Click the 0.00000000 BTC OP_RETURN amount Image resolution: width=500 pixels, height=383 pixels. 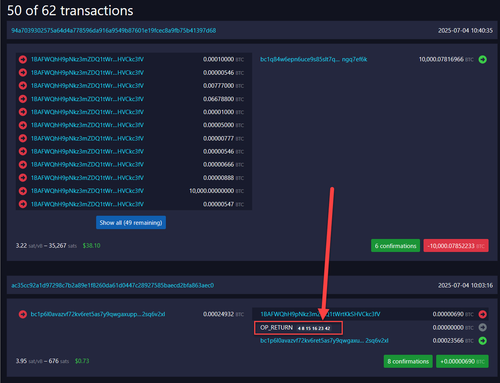point(453,328)
